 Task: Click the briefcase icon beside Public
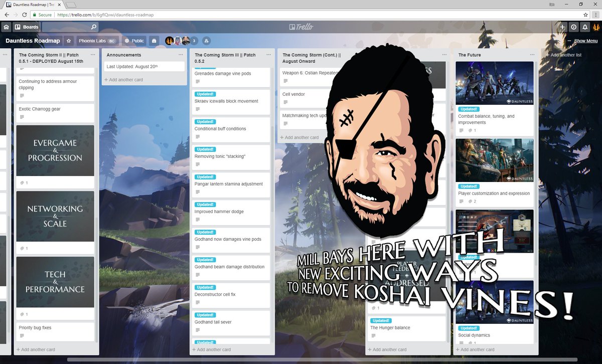(154, 41)
